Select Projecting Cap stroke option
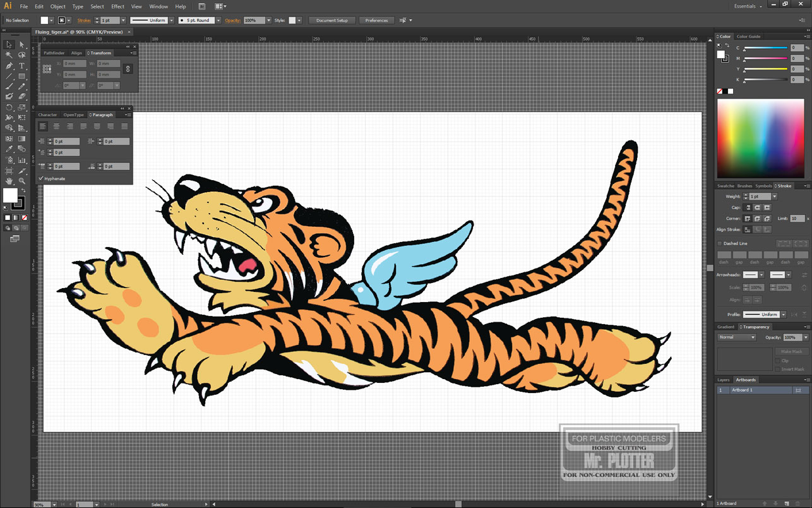Viewport: 812px width, 508px height. pyautogui.click(x=767, y=207)
